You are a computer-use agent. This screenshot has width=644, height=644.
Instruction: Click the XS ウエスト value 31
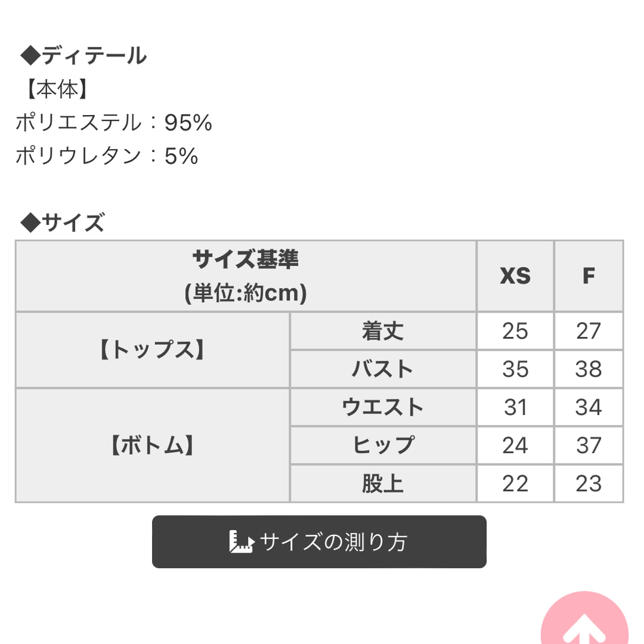point(515,407)
